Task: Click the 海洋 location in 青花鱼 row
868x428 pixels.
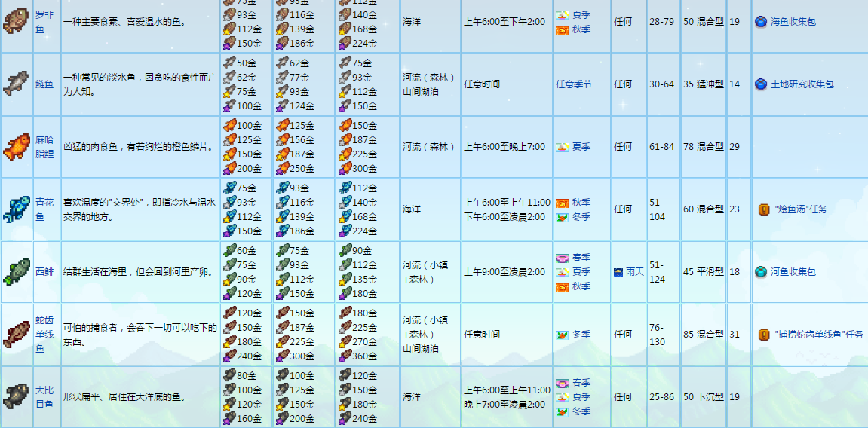Action: (412, 209)
